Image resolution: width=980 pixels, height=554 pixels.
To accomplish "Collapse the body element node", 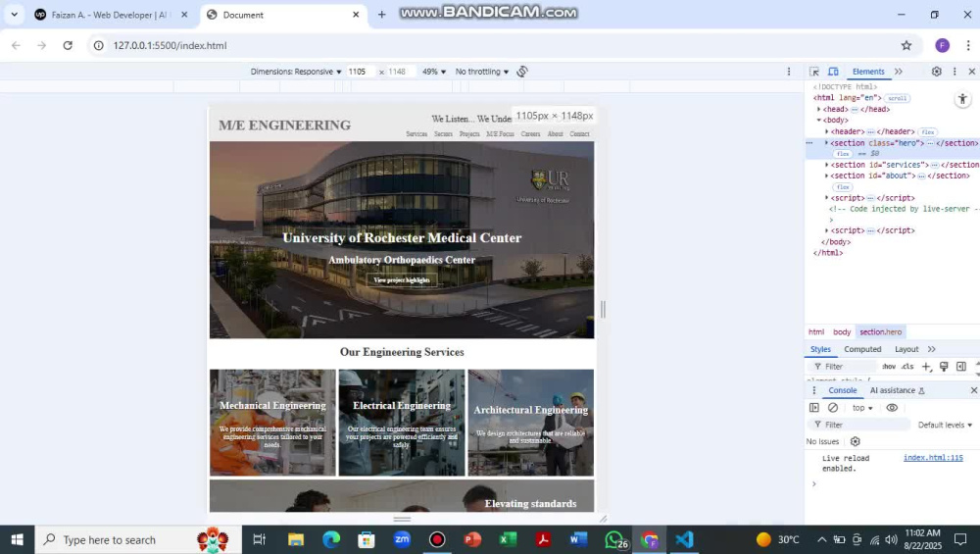I will (x=819, y=120).
